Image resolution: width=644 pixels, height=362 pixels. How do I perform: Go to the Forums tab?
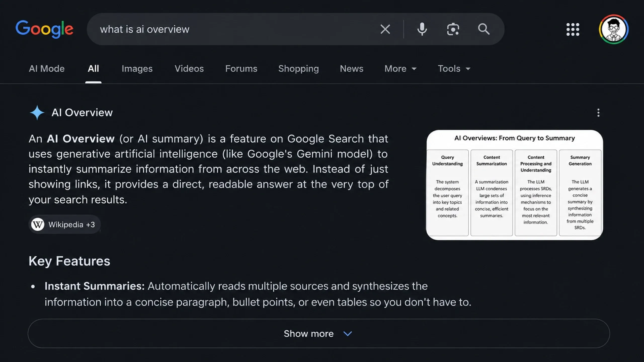click(241, 69)
